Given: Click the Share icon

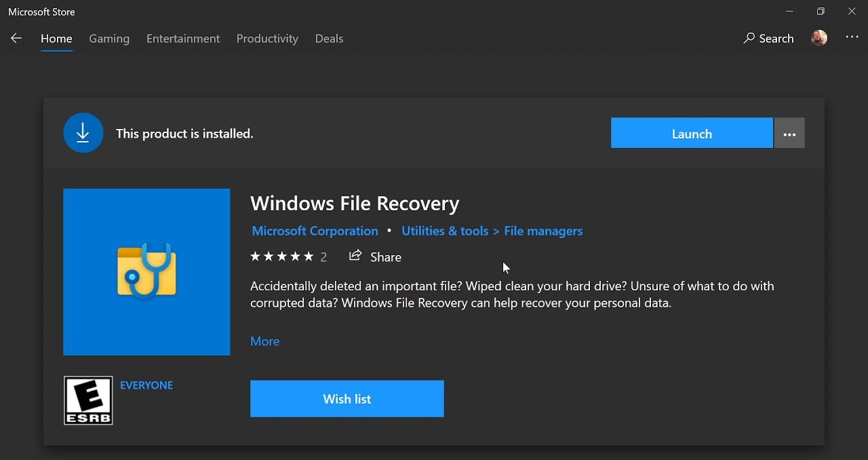Looking at the screenshot, I should 355,256.
